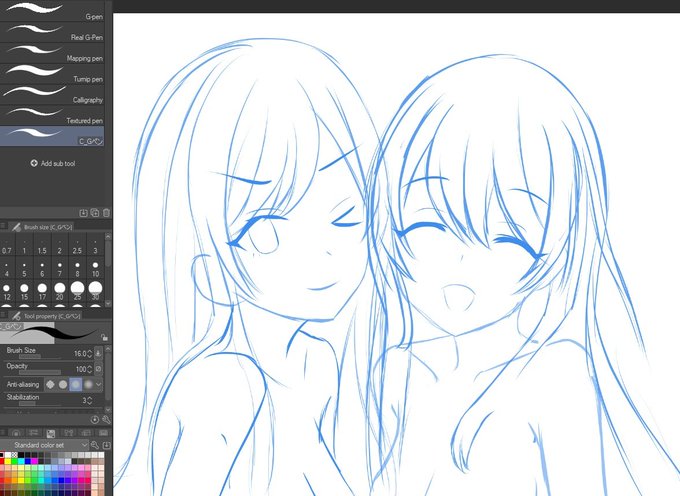Select brush size preset 30
Image resolution: width=680 pixels, height=496 pixels.
point(95,292)
